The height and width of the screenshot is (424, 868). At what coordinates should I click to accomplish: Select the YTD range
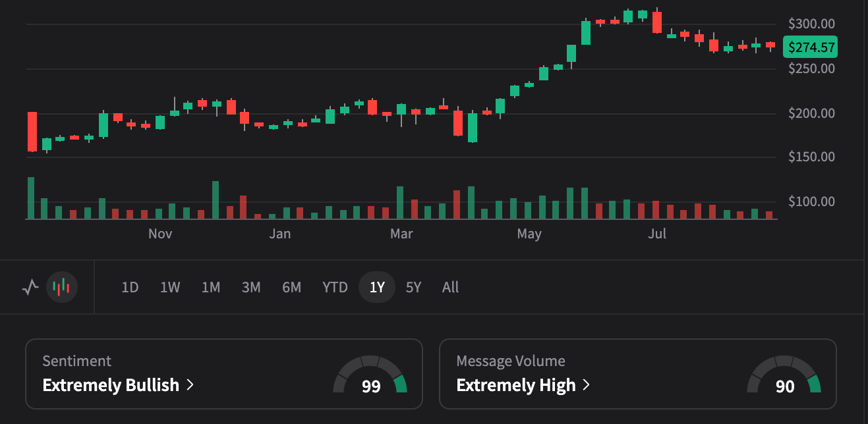pos(335,288)
